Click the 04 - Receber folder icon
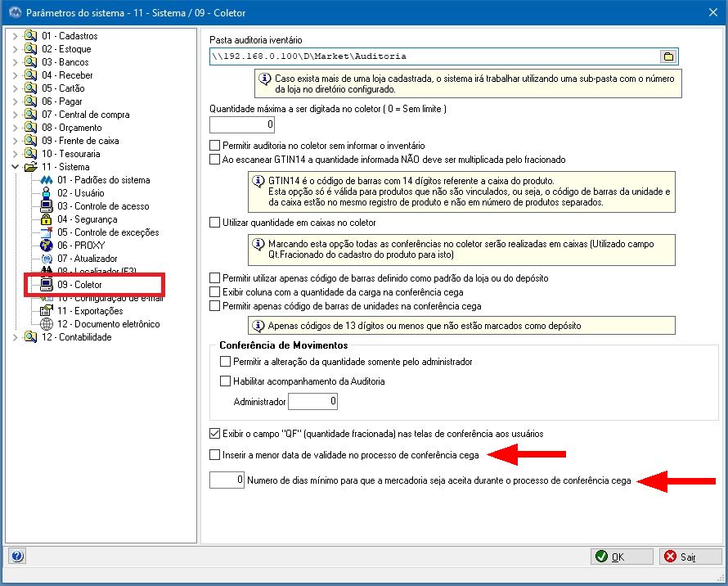728x586 pixels. (30, 74)
